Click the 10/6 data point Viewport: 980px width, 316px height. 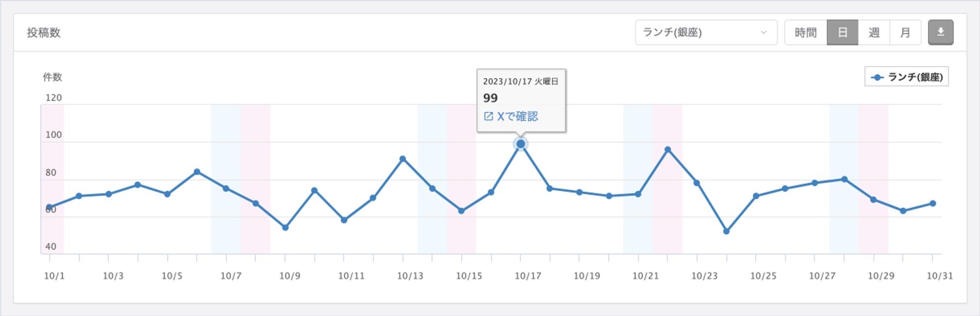coord(196,172)
